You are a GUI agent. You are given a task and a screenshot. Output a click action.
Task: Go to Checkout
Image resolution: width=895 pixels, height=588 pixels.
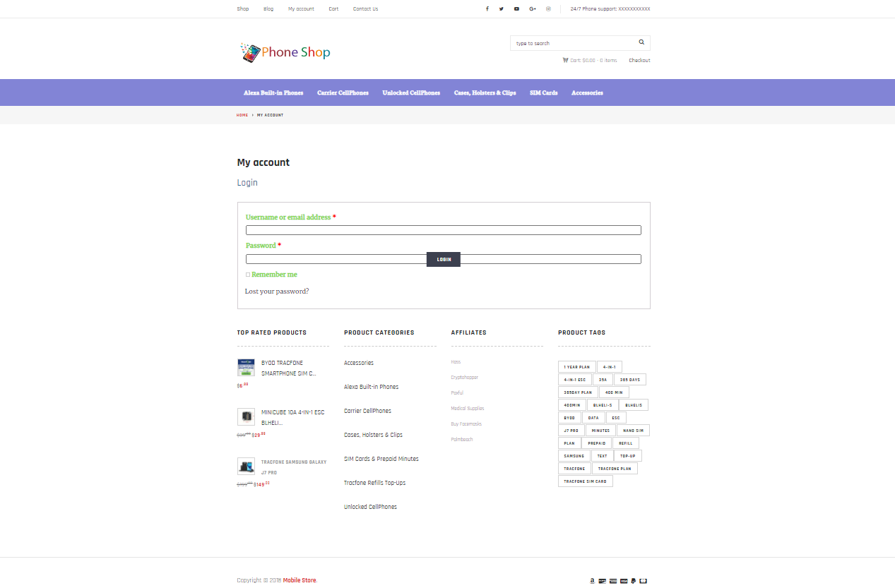639,61
